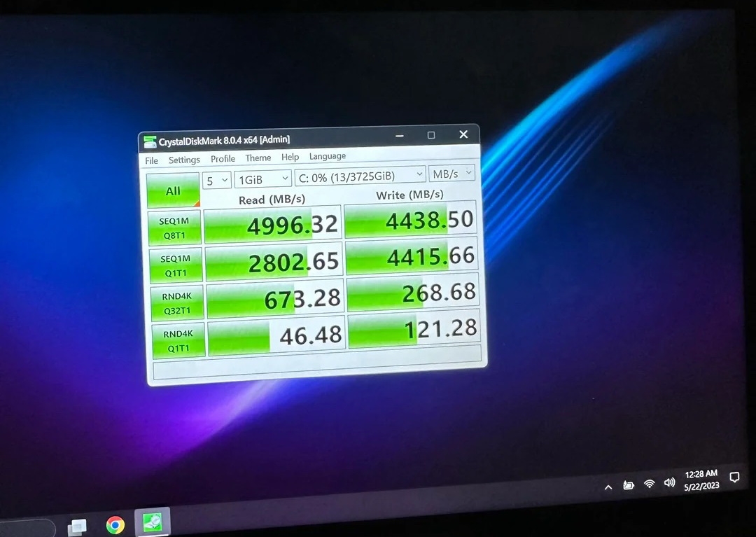Viewport: 756px width, 537px height.
Task: Open the Theme menu
Action: (x=258, y=158)
